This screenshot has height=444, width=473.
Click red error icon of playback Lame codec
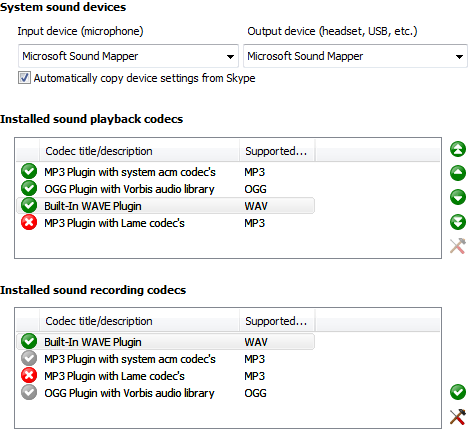click(x=29, y=223)
